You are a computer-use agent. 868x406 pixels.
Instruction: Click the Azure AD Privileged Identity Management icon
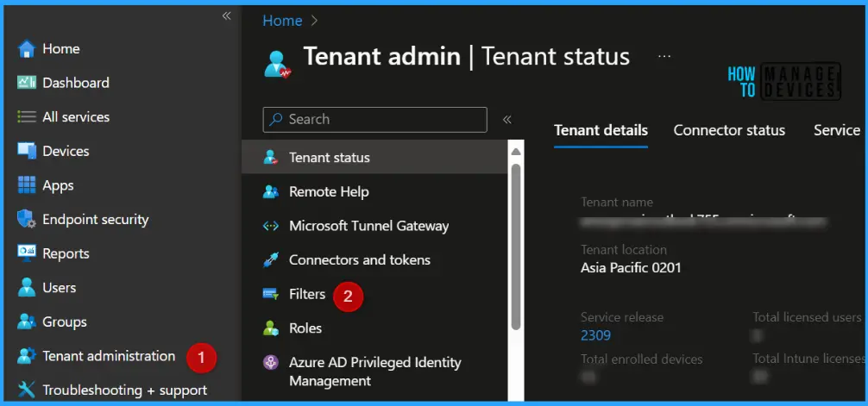tap(271, 363)
